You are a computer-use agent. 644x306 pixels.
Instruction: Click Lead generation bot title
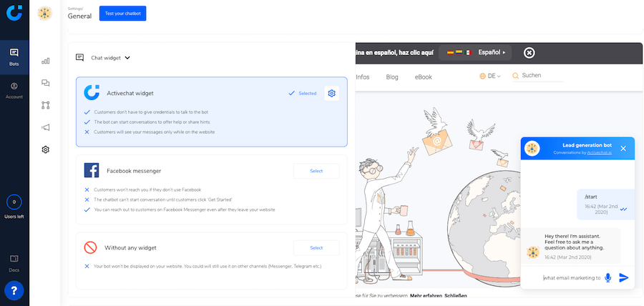pos(587,145)
